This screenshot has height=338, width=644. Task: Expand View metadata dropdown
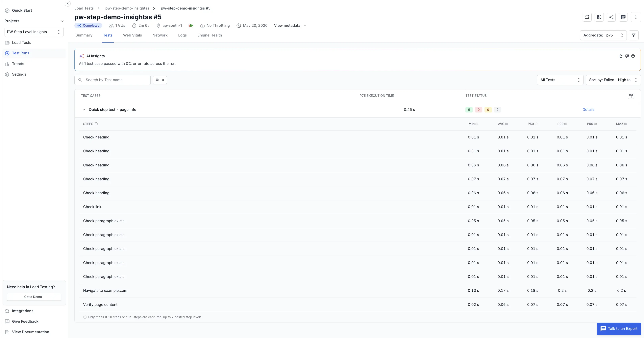[x=290, y=26]
